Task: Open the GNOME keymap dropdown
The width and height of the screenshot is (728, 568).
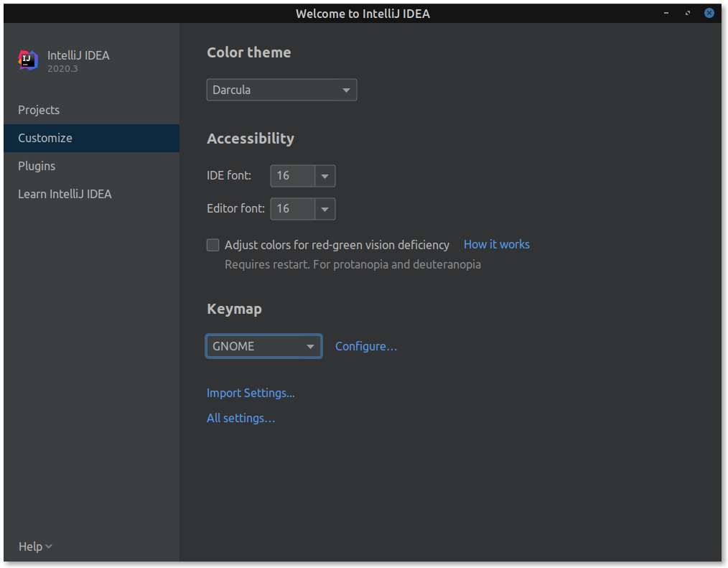Action: point(263,346)
